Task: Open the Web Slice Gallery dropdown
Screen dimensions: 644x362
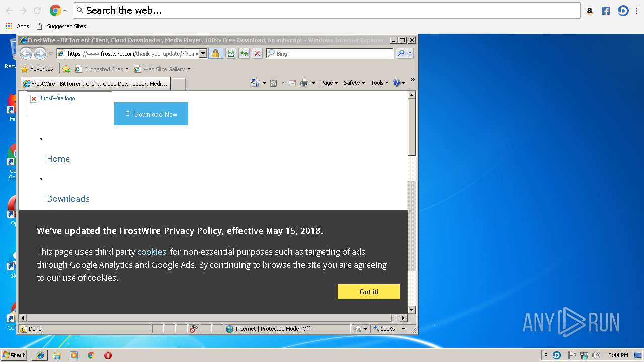Action: tap(162, 69)
